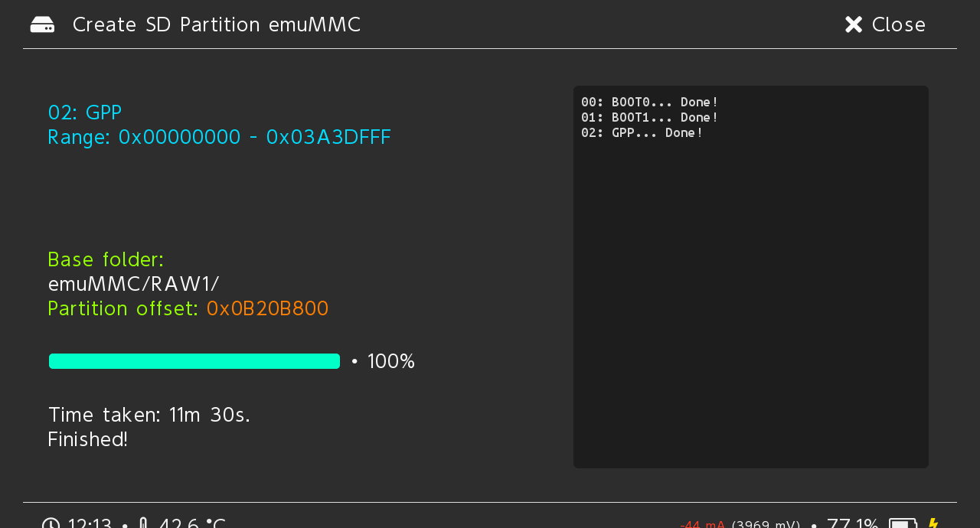Click the clock icon in status bar
The width and height of the screenshot is (980, 528).
[51, 524]
